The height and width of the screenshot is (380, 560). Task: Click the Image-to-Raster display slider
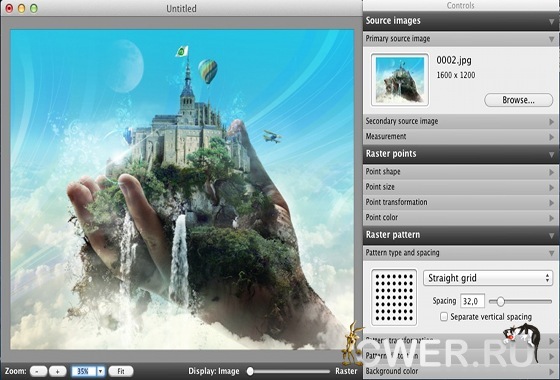tap(289, 371)
